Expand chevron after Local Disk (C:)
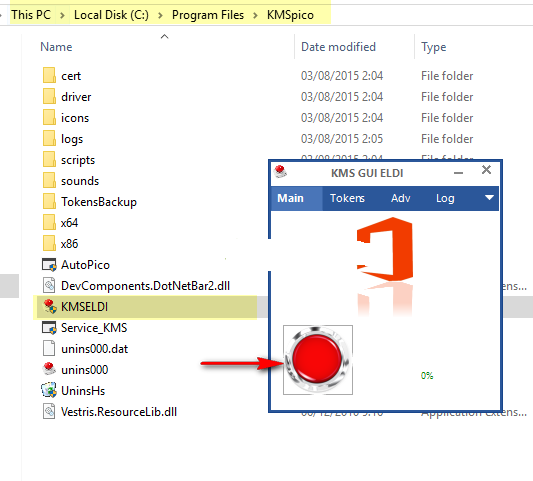This screenshot has height=481, width=533. point(160,15)
